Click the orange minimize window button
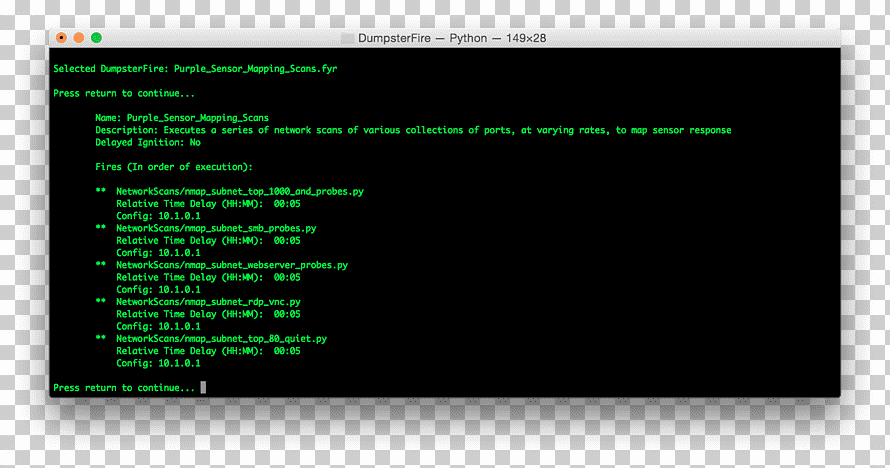Viewport: 890px width, 468px height. click(79, 38)
